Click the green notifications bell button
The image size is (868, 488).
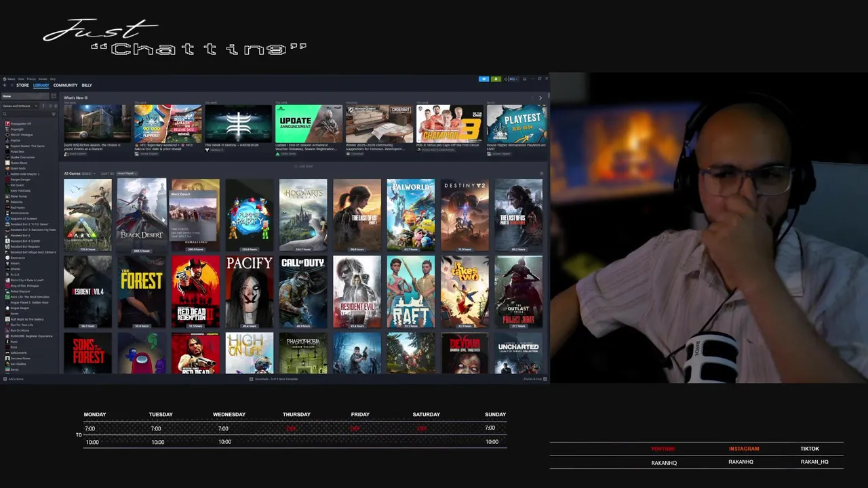pos(496,79)
